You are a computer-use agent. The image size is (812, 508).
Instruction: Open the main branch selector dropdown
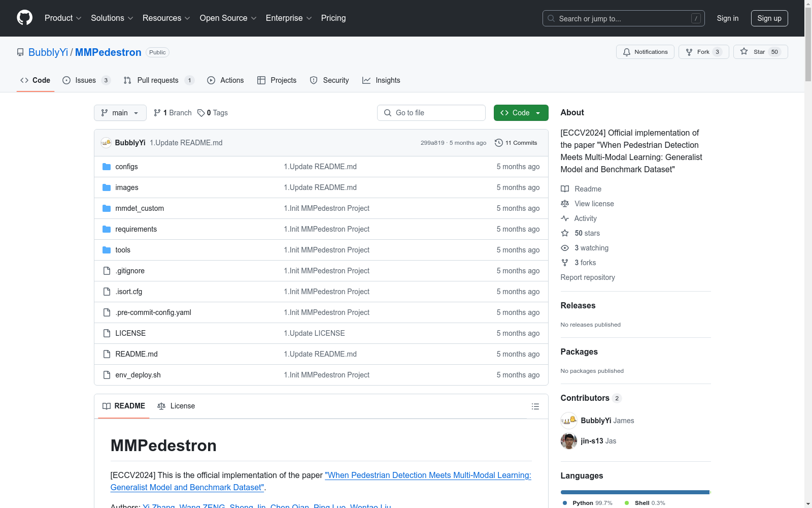pos(120,113)
